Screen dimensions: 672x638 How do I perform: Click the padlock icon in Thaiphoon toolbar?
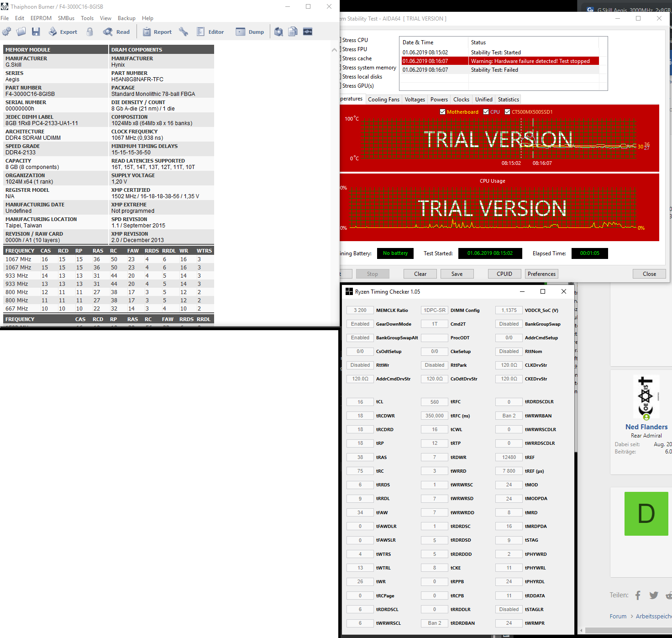90,32
